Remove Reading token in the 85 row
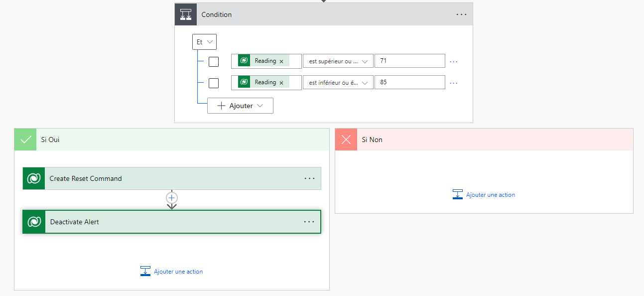Viewport: 644px width, 296px height. tap(281, 83)
